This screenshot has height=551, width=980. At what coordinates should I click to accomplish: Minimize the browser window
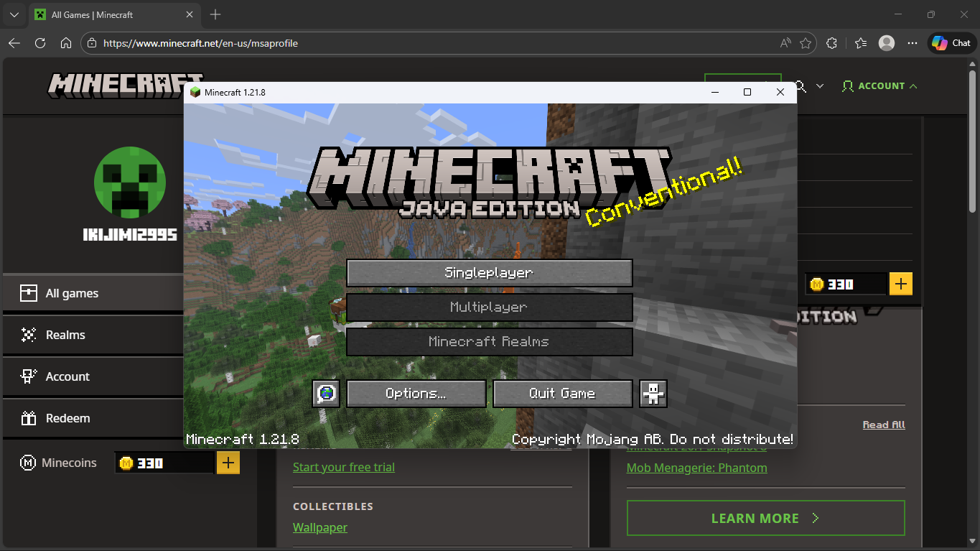tap(898, 14)
